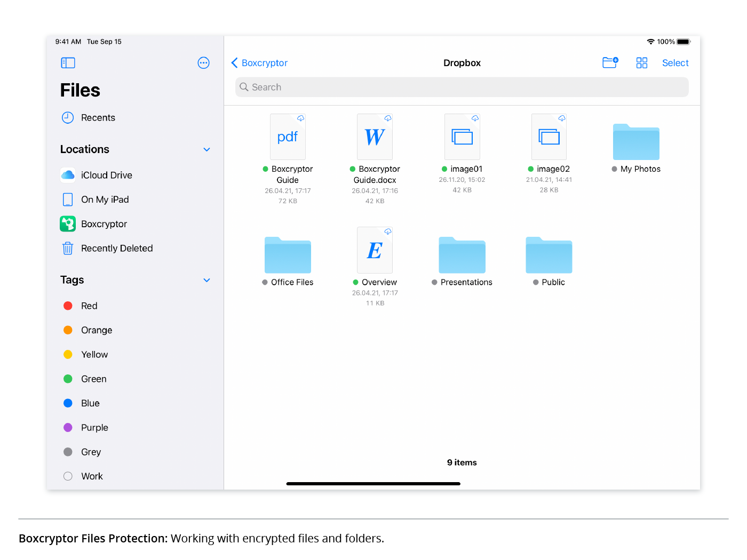The height and width of the screenshot is (560, 747).
Task: Click the cloud download icon on pdf file
Action: click(300, 118)
